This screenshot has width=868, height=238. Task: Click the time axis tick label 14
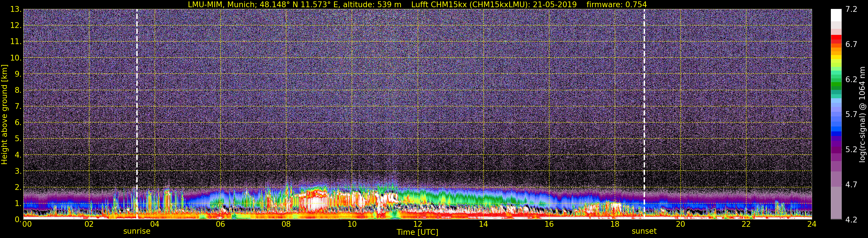483,224
